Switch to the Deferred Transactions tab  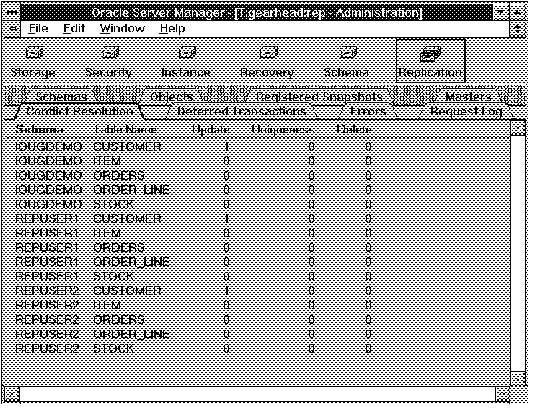pos(241,111)
